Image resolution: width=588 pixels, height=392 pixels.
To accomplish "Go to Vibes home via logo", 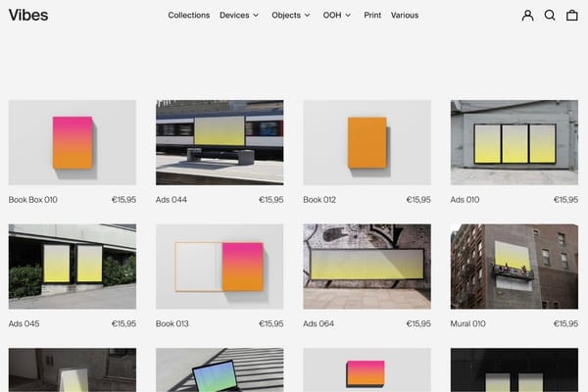I will 27,16.
